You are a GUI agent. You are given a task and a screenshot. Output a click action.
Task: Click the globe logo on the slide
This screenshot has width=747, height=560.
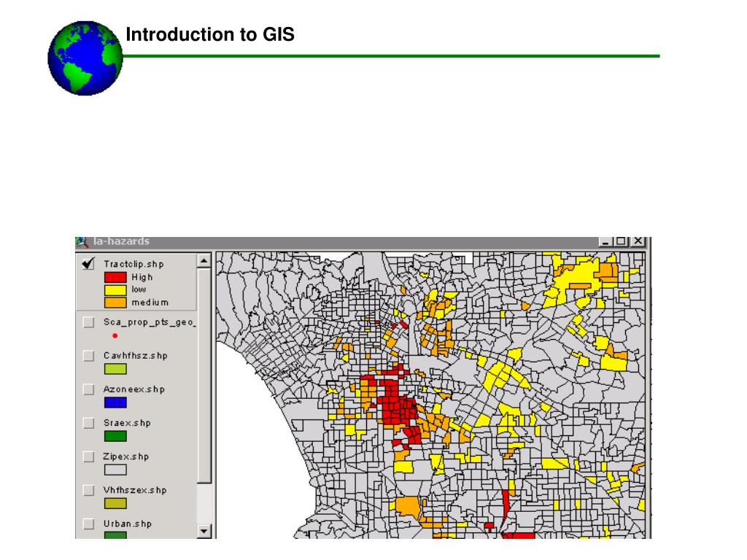[x=85, y=58]
